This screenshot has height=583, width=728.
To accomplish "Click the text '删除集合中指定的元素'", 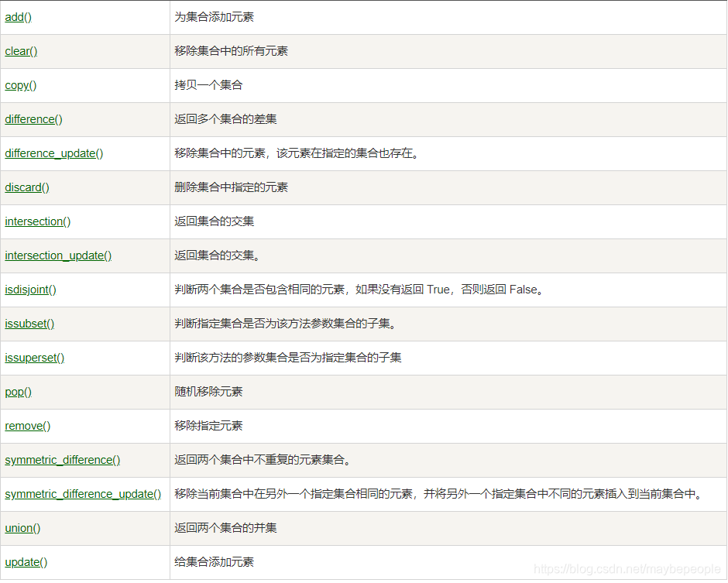I will [x=232, y=187].
